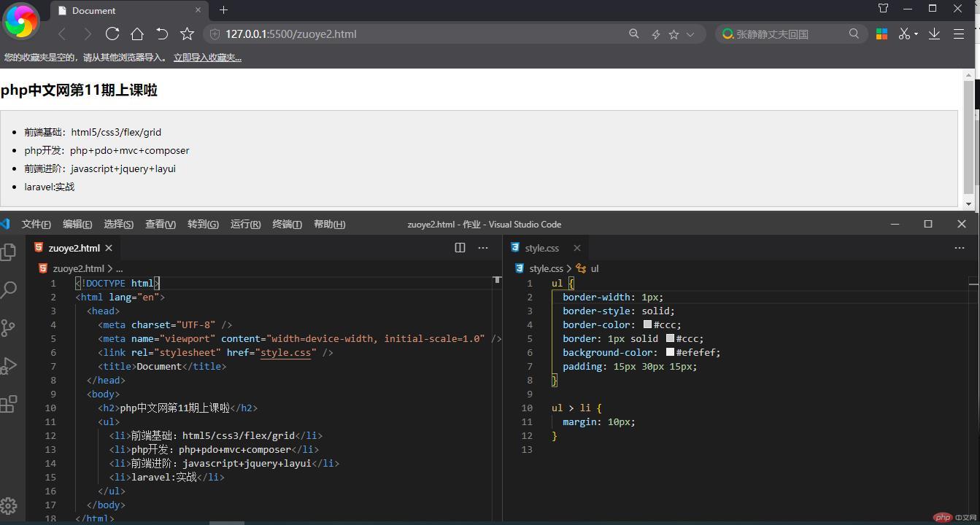
Task: Click the 360 browser logo icon
Action: coord(20,21)
